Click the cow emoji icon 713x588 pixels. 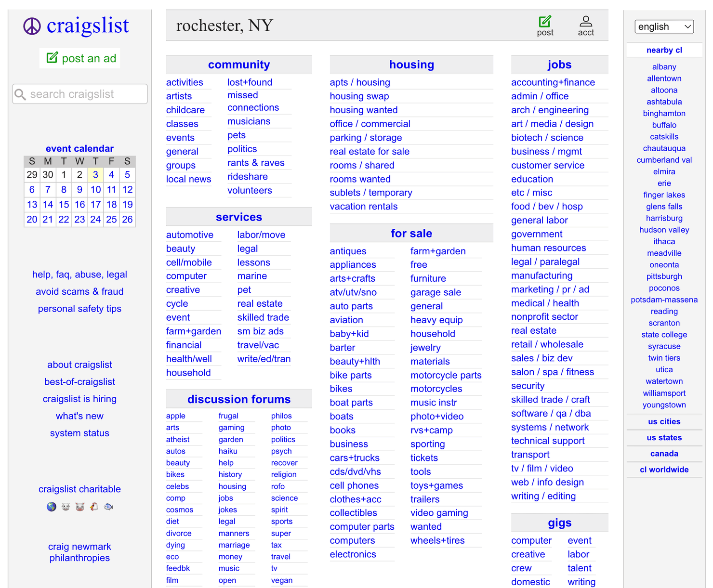pos(66,507)
